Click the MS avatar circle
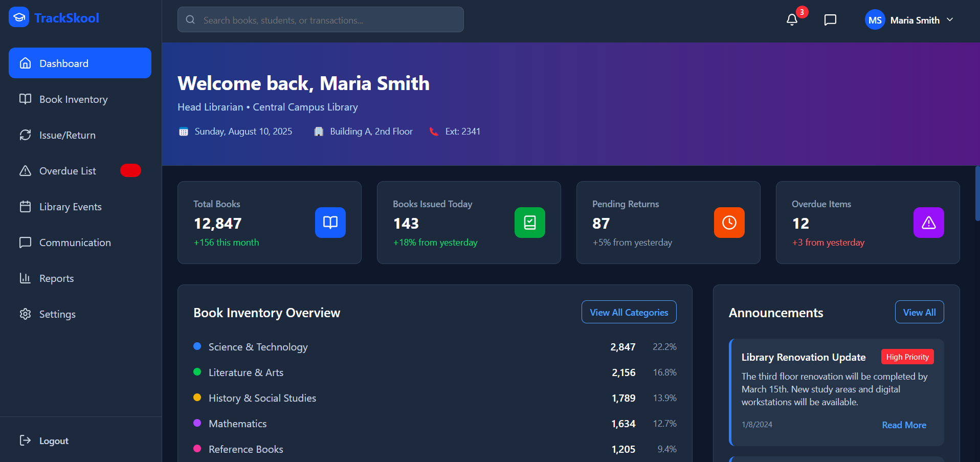The width and height of the screenshot is (980, 462). tap(875, 19)
